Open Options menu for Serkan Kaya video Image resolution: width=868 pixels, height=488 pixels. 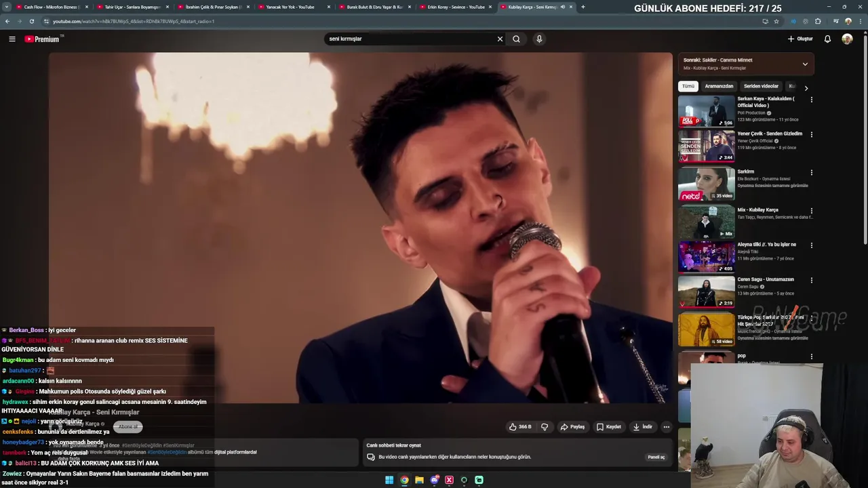pos(811,100)
